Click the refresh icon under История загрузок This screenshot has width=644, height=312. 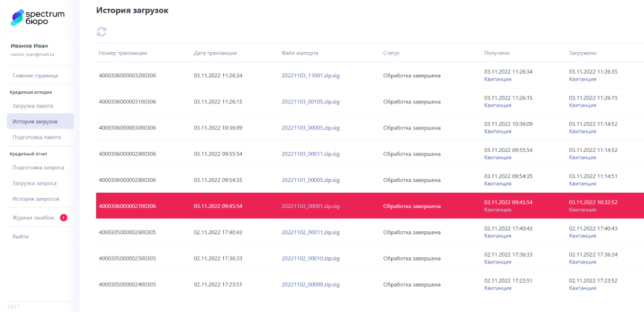(x=101, y=32)
